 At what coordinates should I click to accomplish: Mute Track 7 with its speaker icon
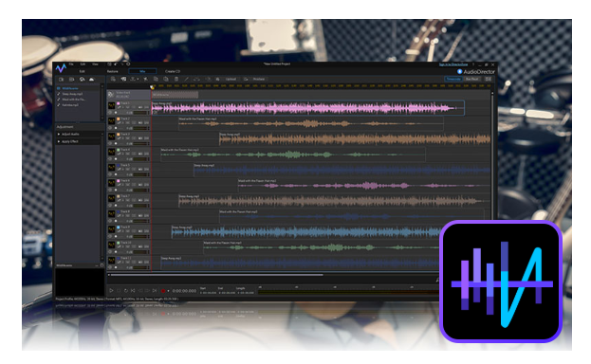140,200
